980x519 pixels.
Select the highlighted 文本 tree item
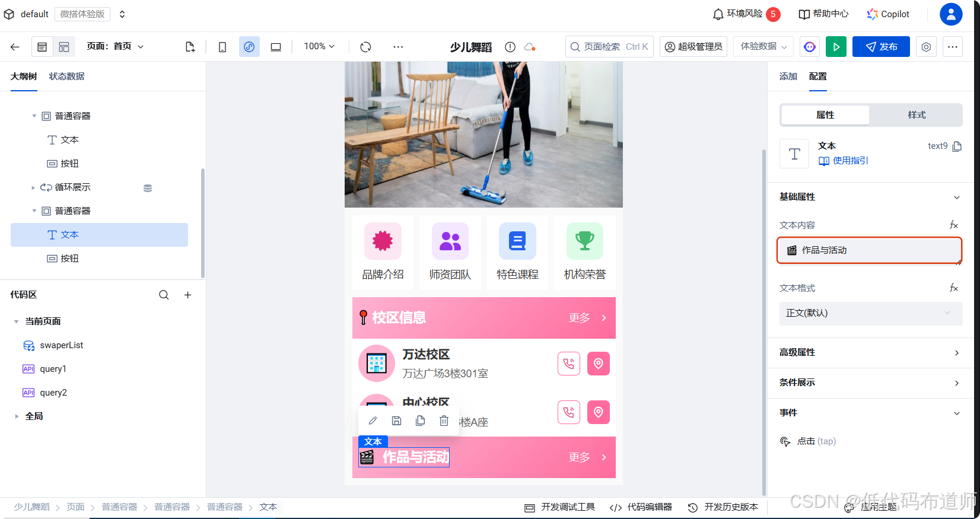tap(99, 235)
